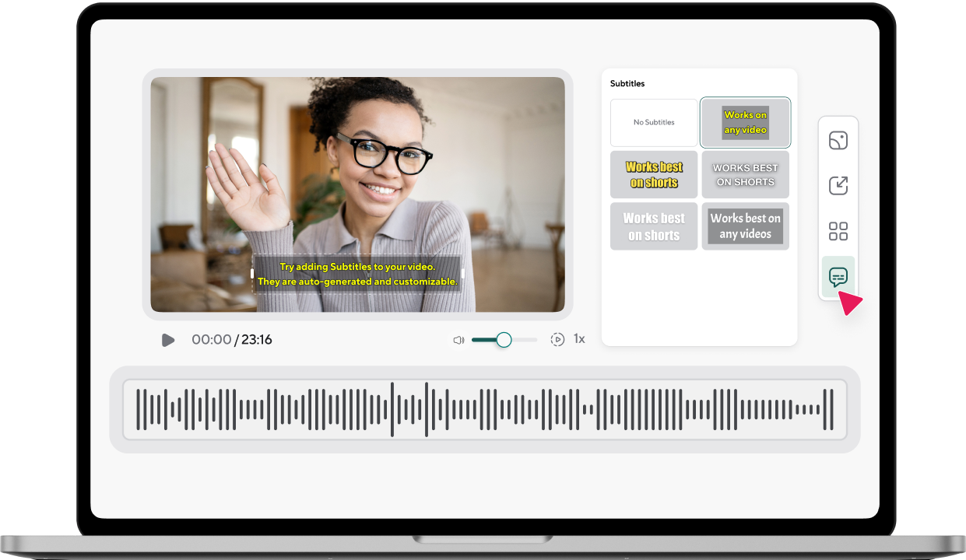
Task: Select 'Works best on any videos' subtitle style
Action: 745,226
